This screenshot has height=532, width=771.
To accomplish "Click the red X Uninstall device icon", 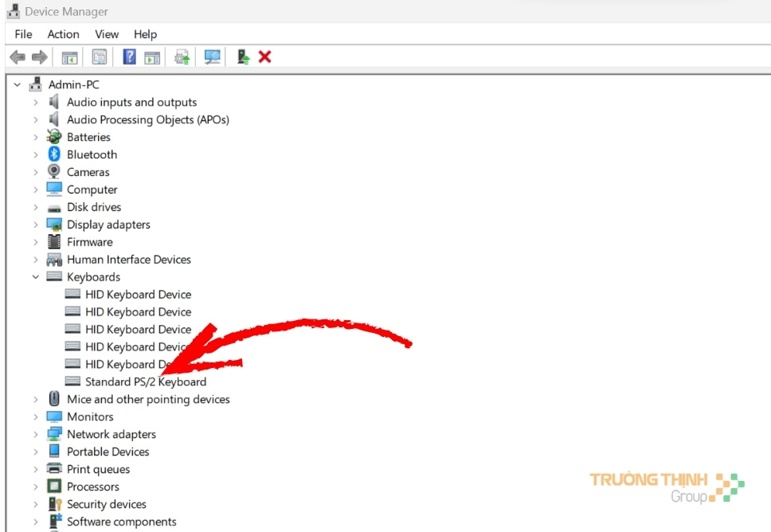I will point(265,57).
